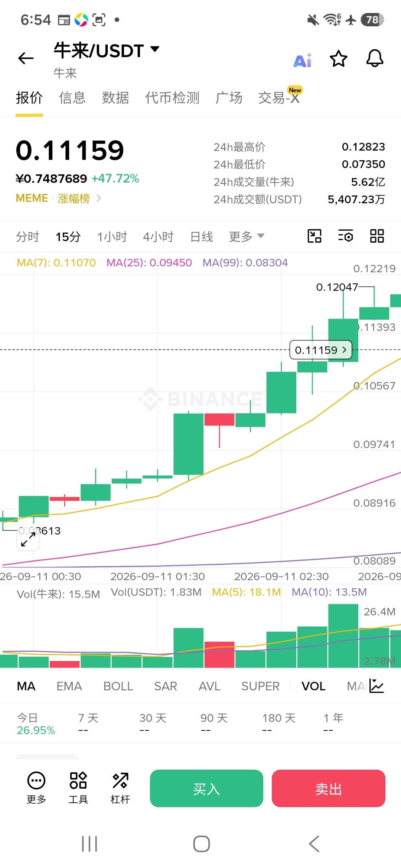
Task: Select 15分 timeframe
Action: coord(68,236)
